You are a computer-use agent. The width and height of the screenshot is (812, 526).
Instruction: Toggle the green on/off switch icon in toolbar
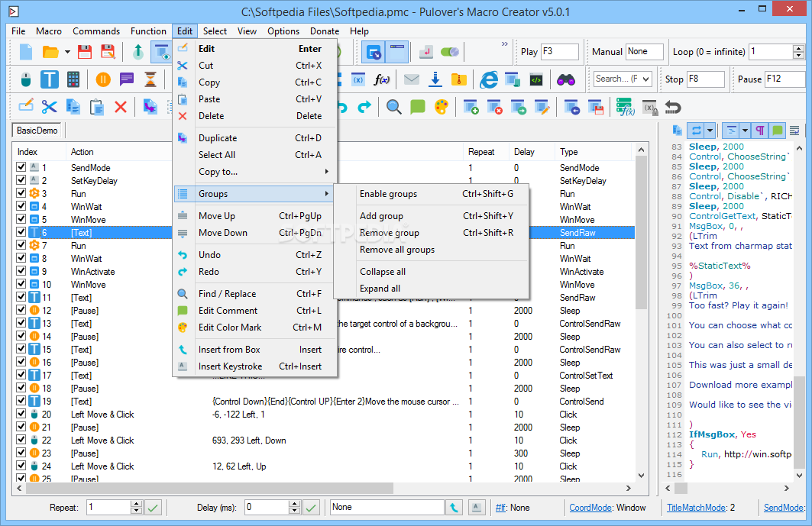(x=449, y=52)
